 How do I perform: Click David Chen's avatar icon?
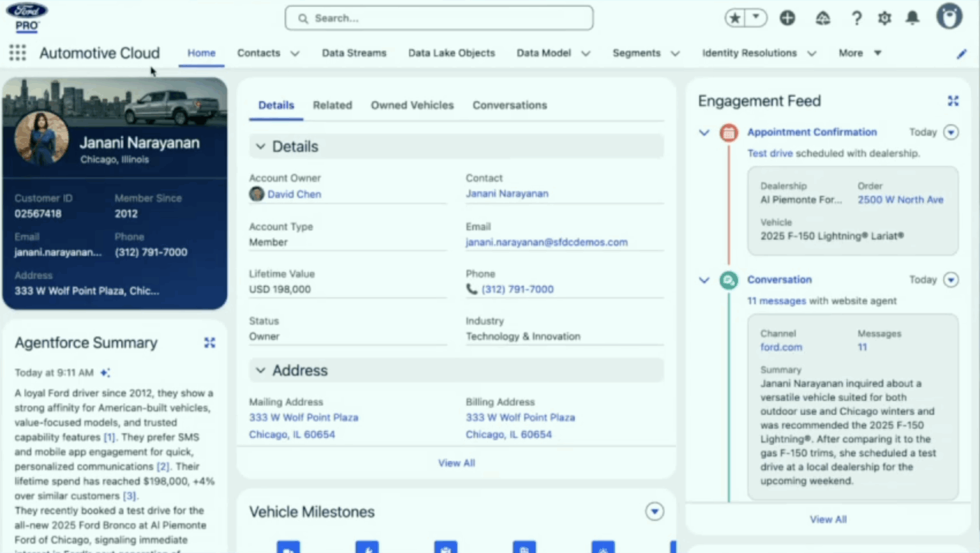pos(256,194)
